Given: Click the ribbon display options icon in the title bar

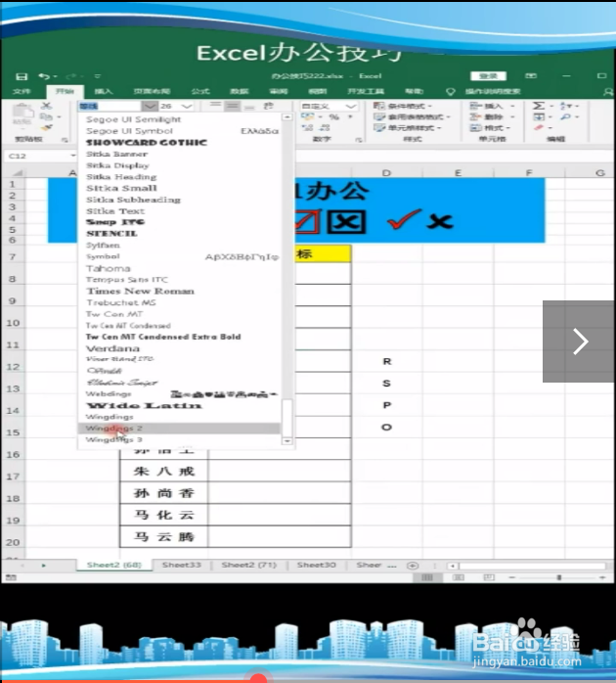Looking at the screenshot, I should pyautogui.click(x=531, y=75).
